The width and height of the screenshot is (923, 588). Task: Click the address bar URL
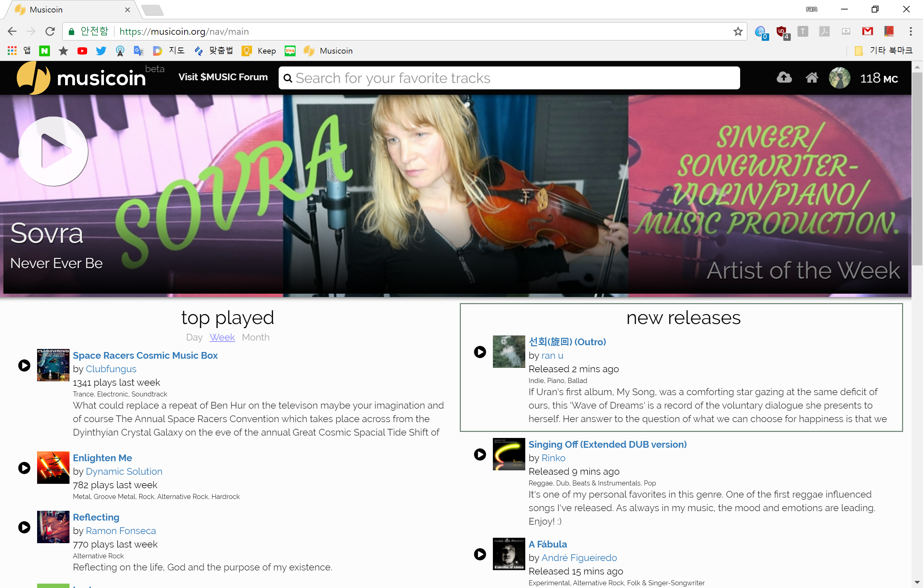(184, 31)
